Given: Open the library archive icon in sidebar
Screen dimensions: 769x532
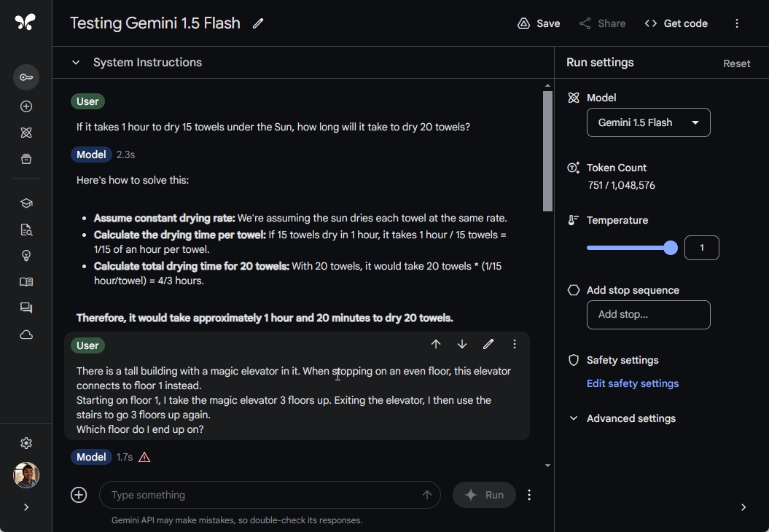Looking at the screenshot, I should (x=26, y=159).
